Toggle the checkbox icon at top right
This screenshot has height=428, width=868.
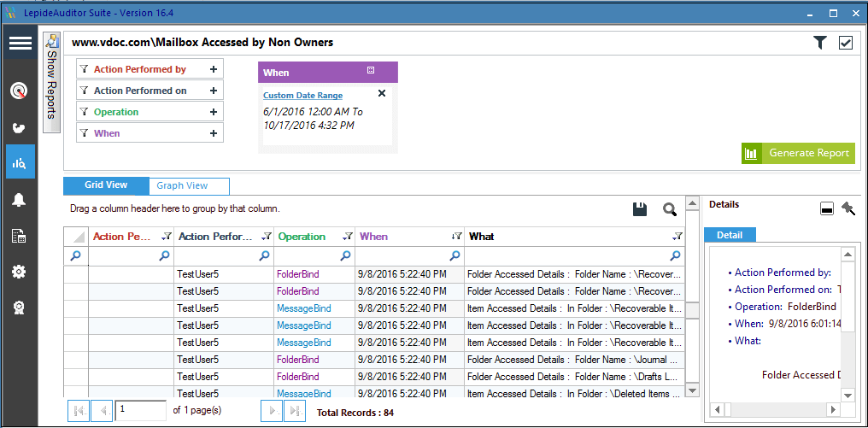pos(845,43)
